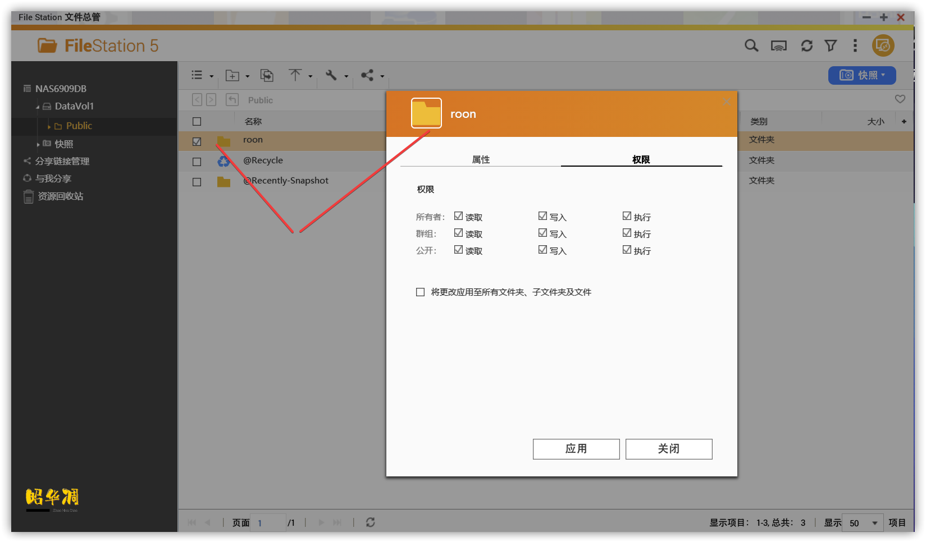Click the refresh icon in top header
926x560 pixels.
(806, 46)
